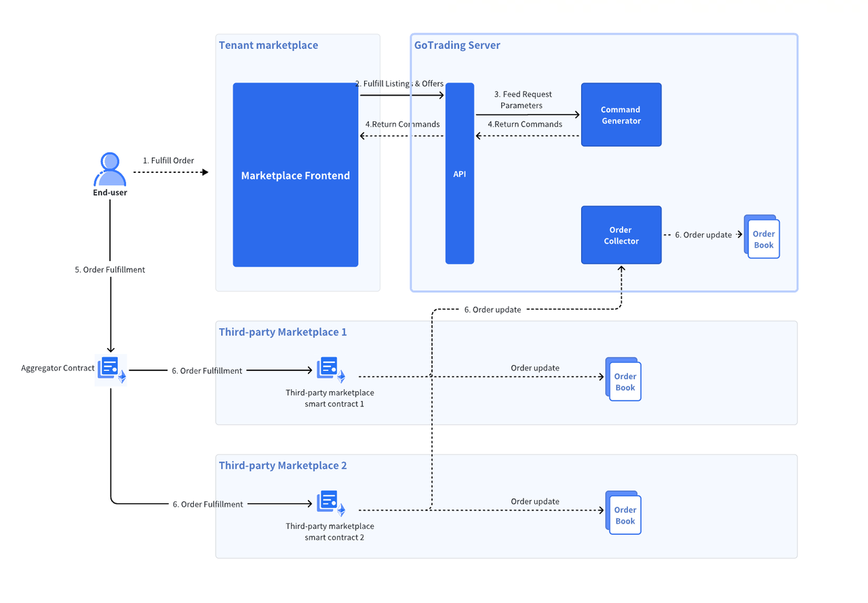Viewport: 868px width, 603px height.
Task: Click '4.Return Commands' label below Feed Request Parameters
Action: point(525,125)
